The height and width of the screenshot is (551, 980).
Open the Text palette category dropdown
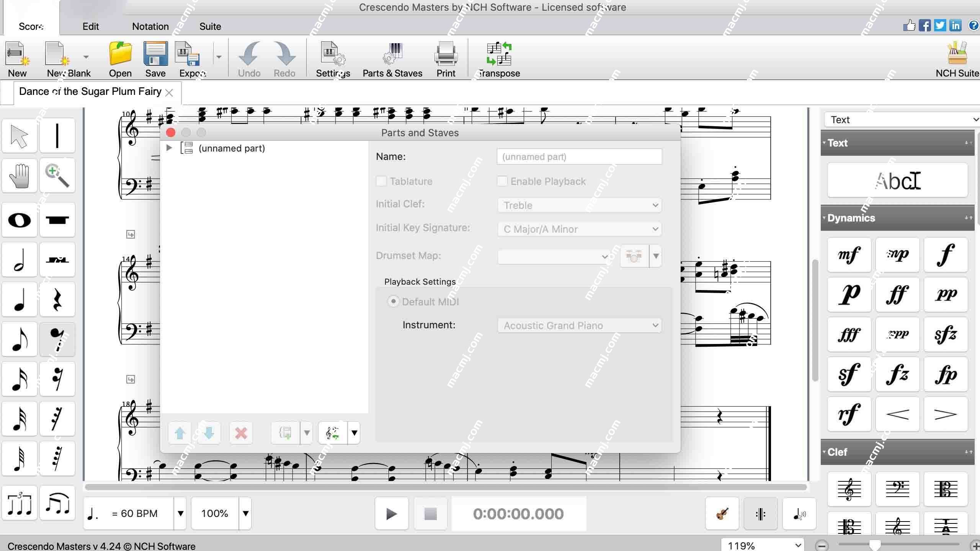pos(901,120)
